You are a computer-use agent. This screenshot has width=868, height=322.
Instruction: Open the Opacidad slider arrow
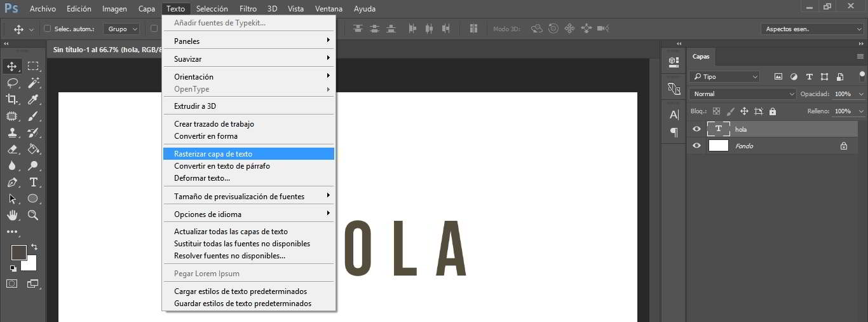pos(861,94)
